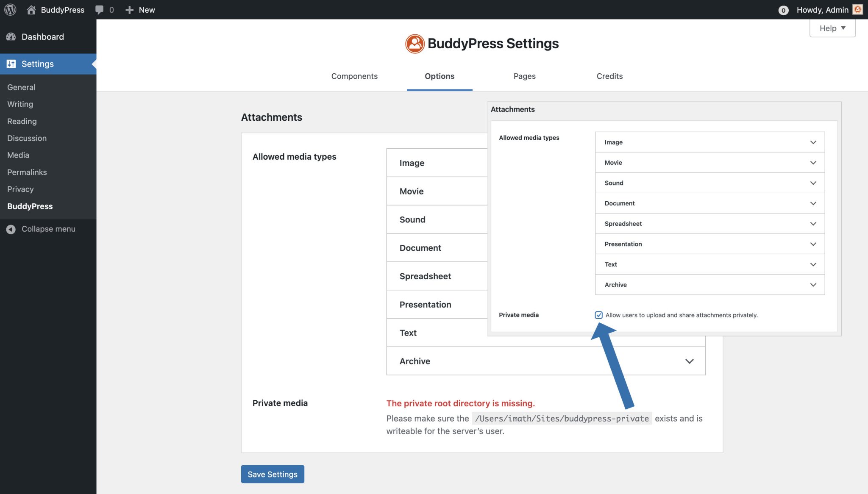The height and width of the screenshot is (494, 868).
Task: Click the BuddyPress logo above Settings title
Action: pyautogui.click(x=415, y=43)
